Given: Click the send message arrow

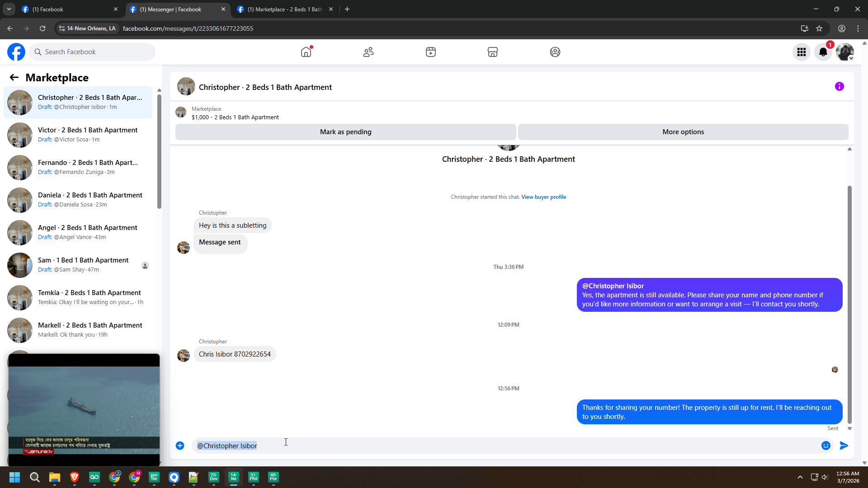Looking at the screenshot, I should tap(844, 446).
